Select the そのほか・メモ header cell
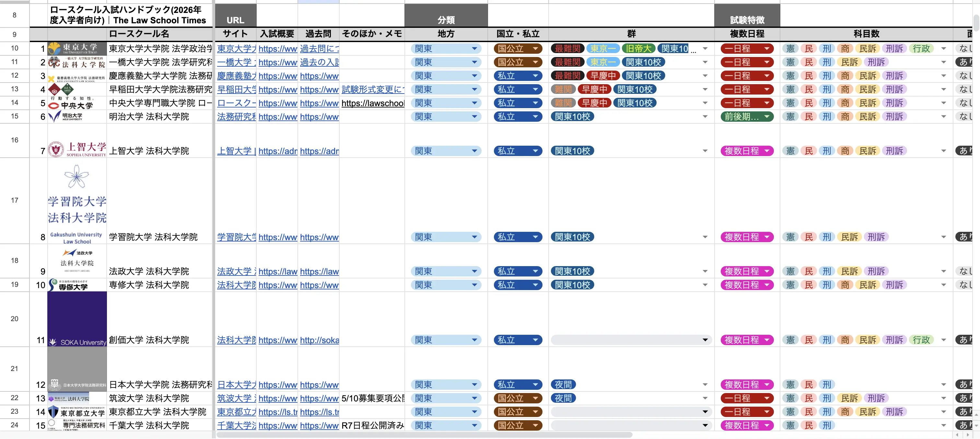 coord(372,34)
